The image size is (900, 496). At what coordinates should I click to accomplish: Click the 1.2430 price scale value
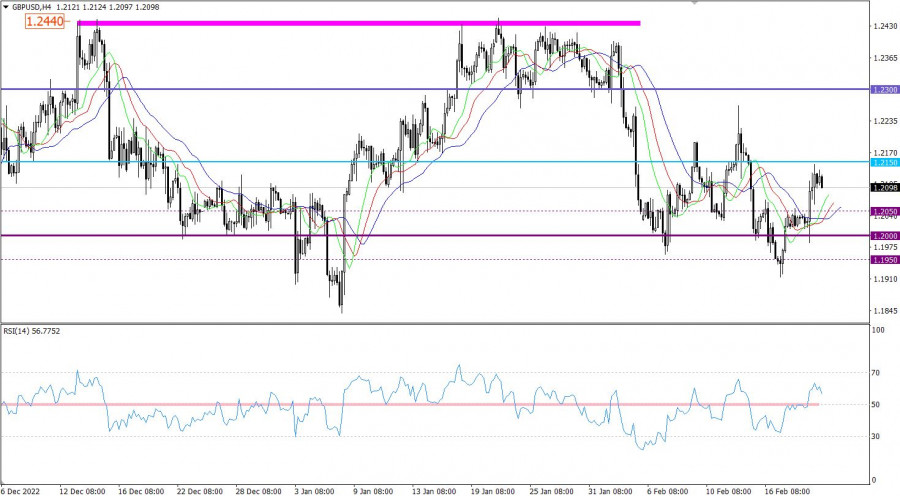(x=885, y=26)
